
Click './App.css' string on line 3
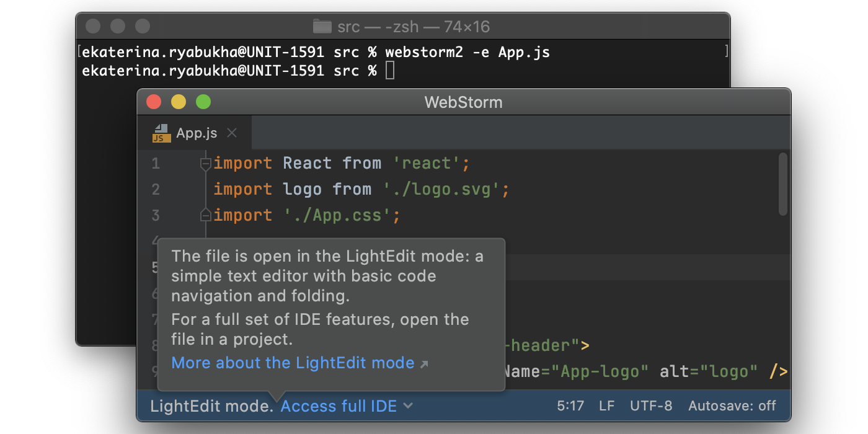337,215
